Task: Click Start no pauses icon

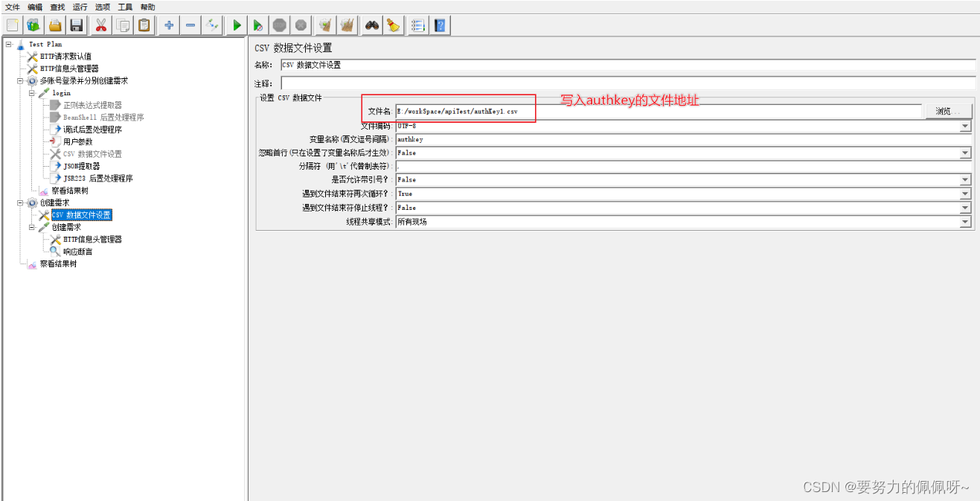Action: click(258, 25)
